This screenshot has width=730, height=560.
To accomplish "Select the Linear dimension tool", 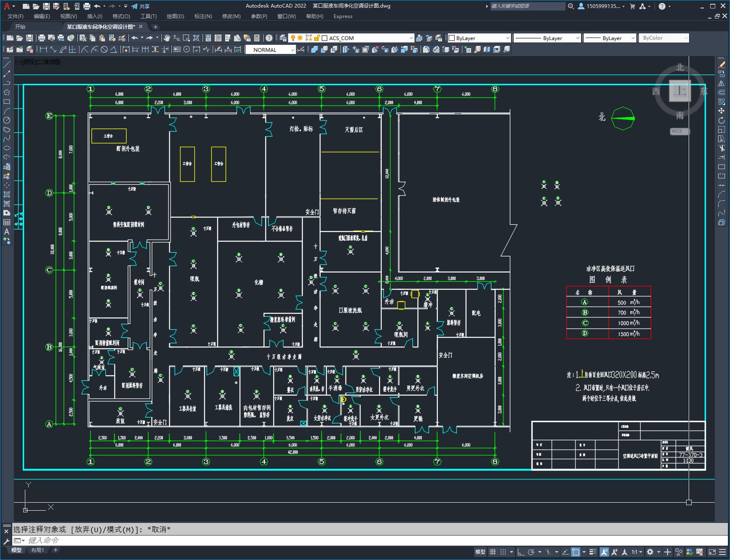I will pos(43,49).
